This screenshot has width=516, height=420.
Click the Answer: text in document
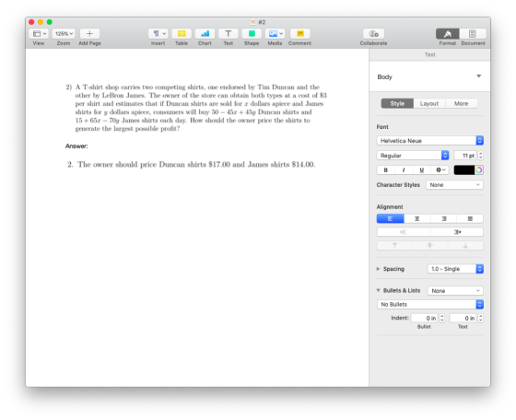click(x=76, y=146)
